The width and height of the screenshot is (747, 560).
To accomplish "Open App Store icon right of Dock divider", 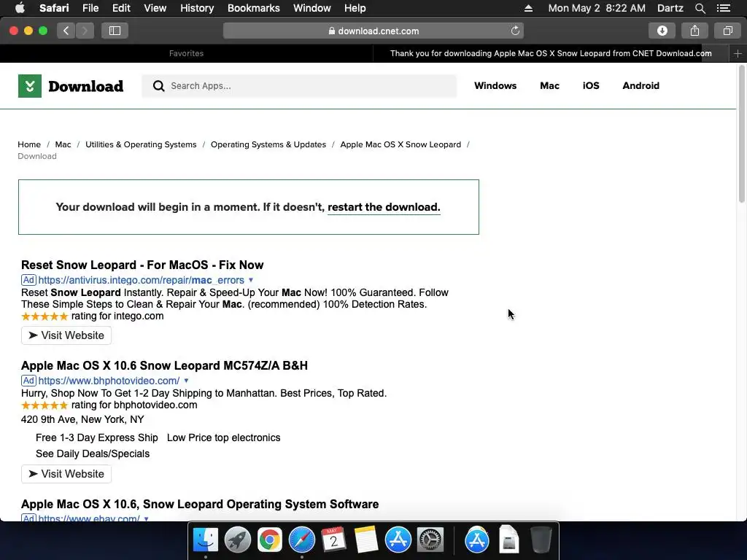I will coord(477,540).
